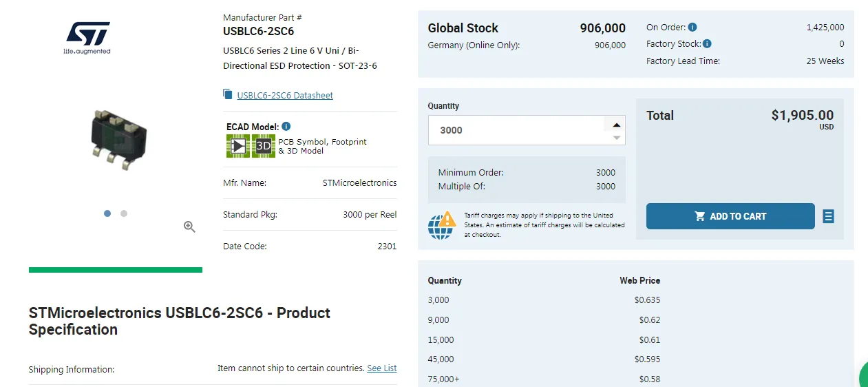868x387 pixels.
Task: Click the Minimum Order 3000 row
Action: tap(527, 173)
